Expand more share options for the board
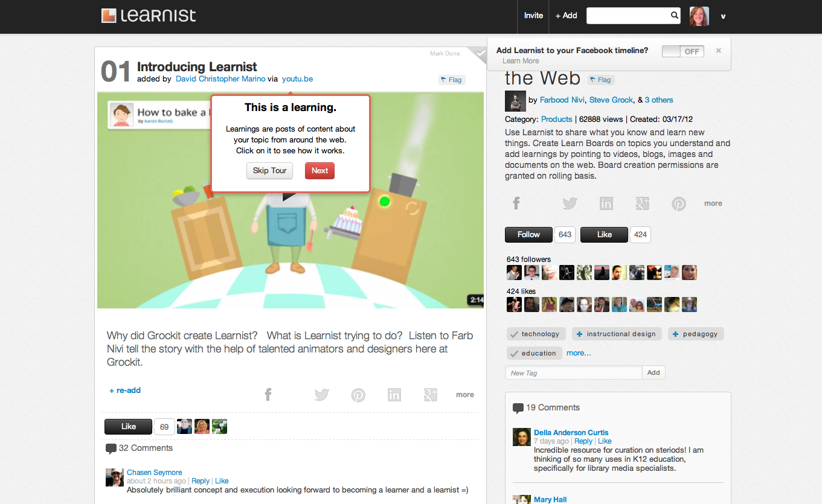The image size is (822, 504). point(713,203)
